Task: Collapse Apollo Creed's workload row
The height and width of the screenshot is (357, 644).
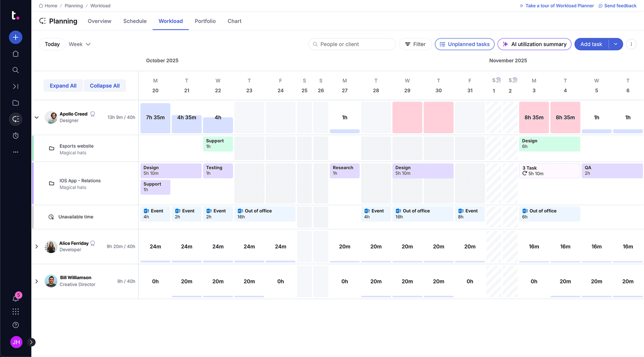Action: (37, 117)
